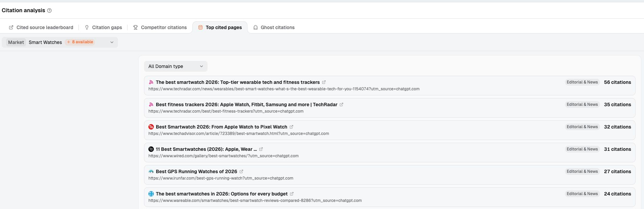Click the help icon next to Citation analysis
This screenshot has width=644, height=209.
point(49,10)
